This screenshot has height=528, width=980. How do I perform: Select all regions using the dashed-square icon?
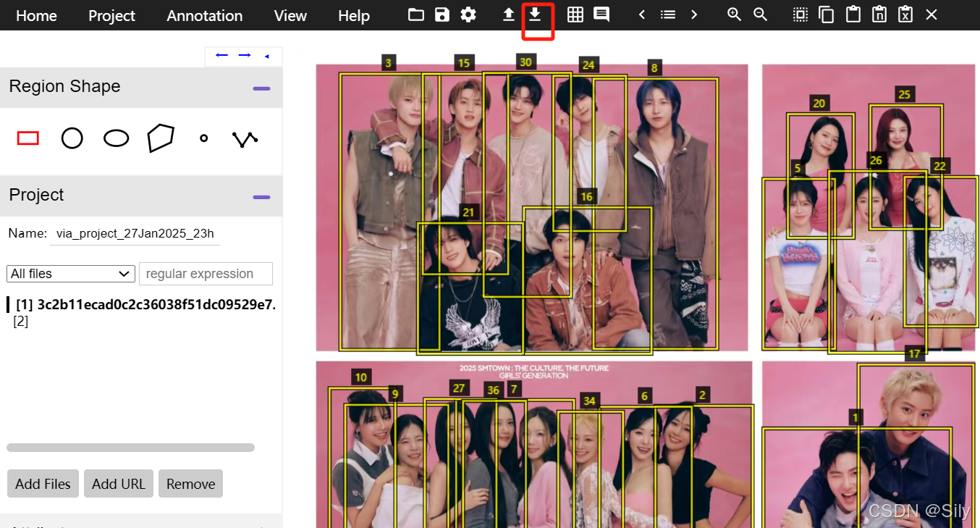click(x=800, y=14)
